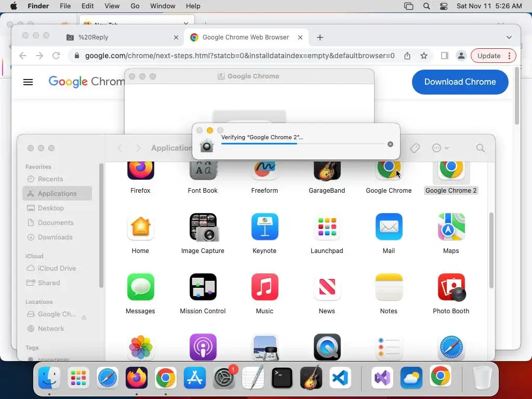Open the Chrome profile avatar menu
Image resolution: width=532 pixels, height=399 pixels.
[x=461, y=56]
